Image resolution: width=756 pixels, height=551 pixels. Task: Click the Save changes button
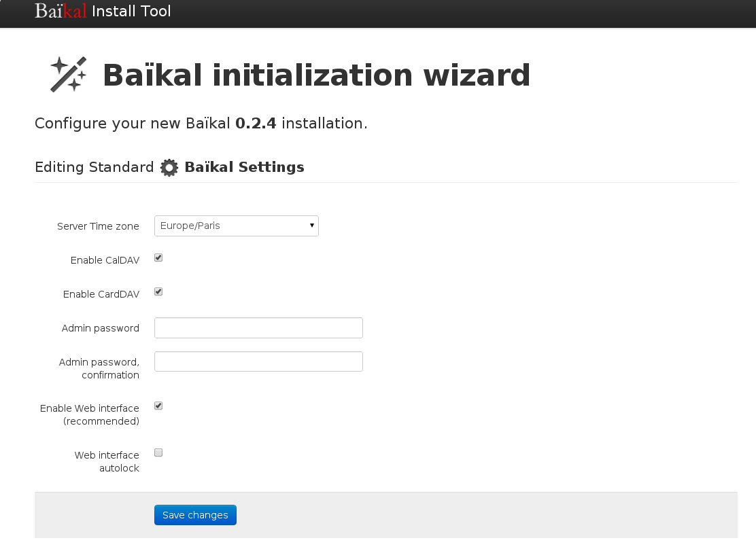[195, 515]
